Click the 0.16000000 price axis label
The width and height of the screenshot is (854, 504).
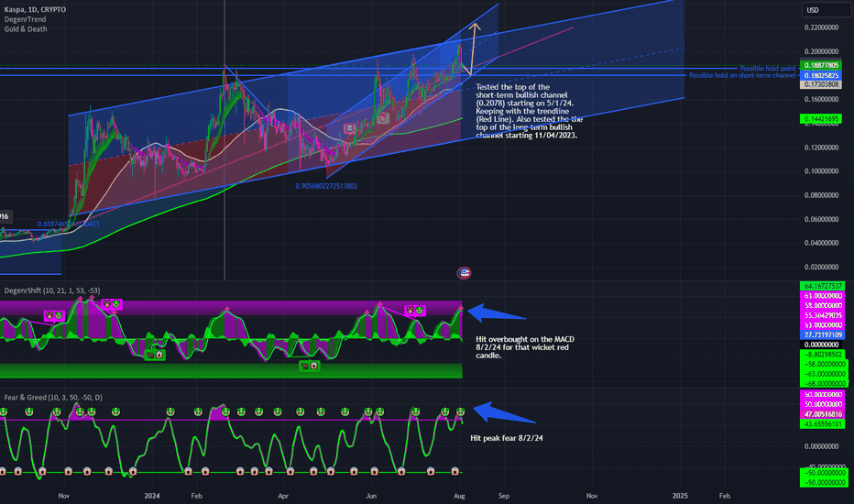point(821,99)
